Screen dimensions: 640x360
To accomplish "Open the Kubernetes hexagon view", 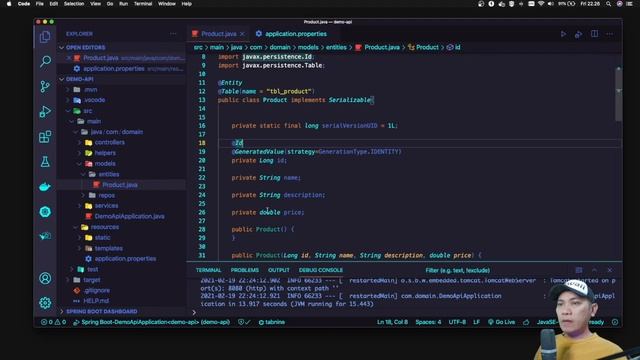I will 45,211.
